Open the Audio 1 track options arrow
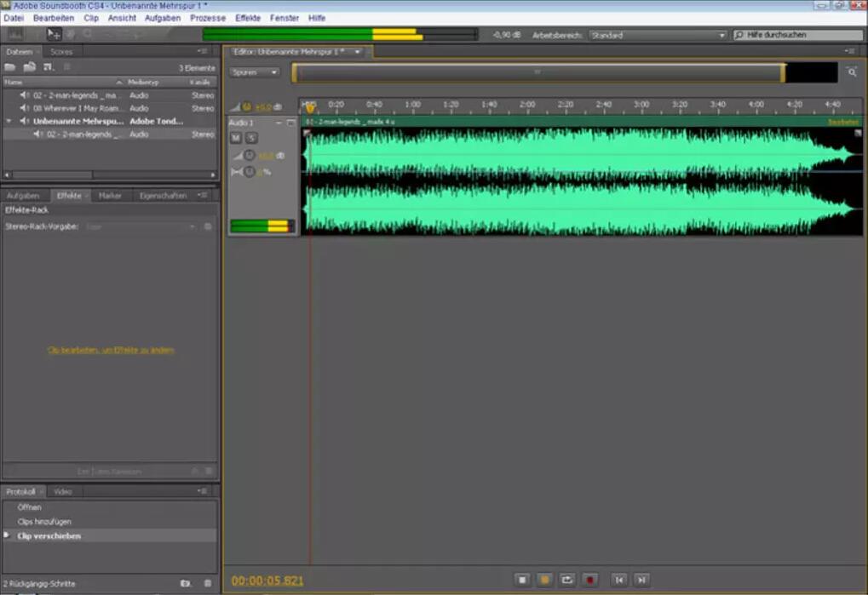The width and height of the screenshot is (868, 595). pos(279,123)
